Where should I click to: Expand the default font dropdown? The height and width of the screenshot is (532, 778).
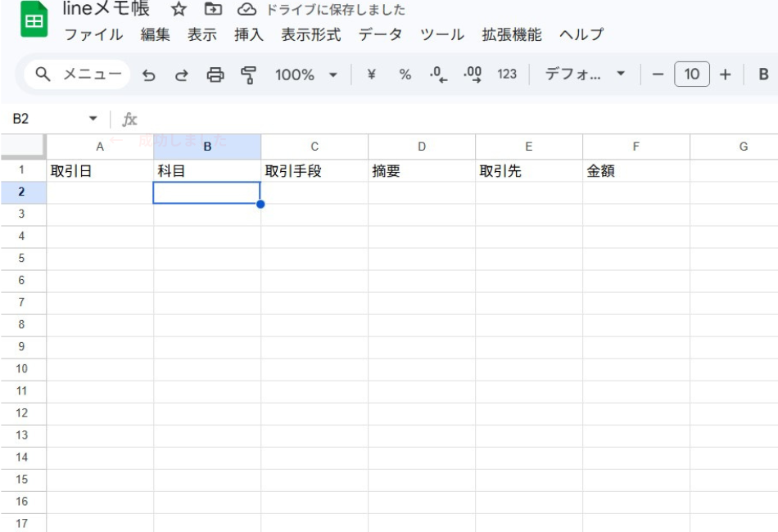585,74
